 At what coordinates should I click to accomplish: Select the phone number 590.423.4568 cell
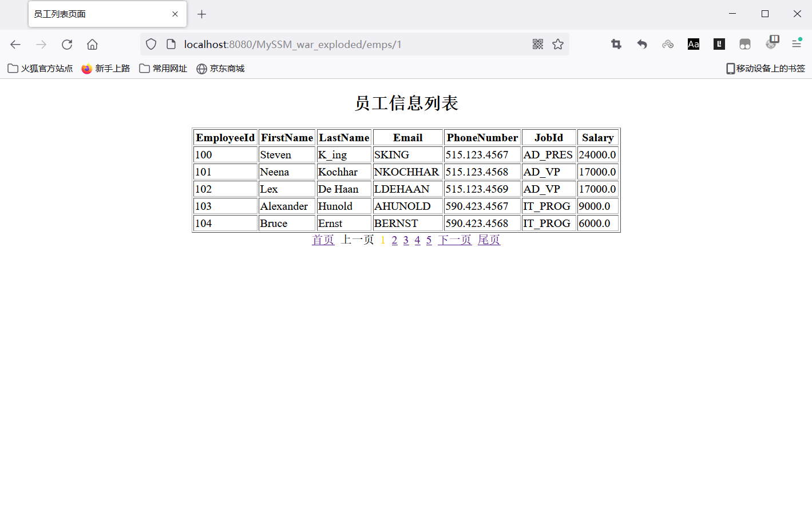click(x=482, y=224)
